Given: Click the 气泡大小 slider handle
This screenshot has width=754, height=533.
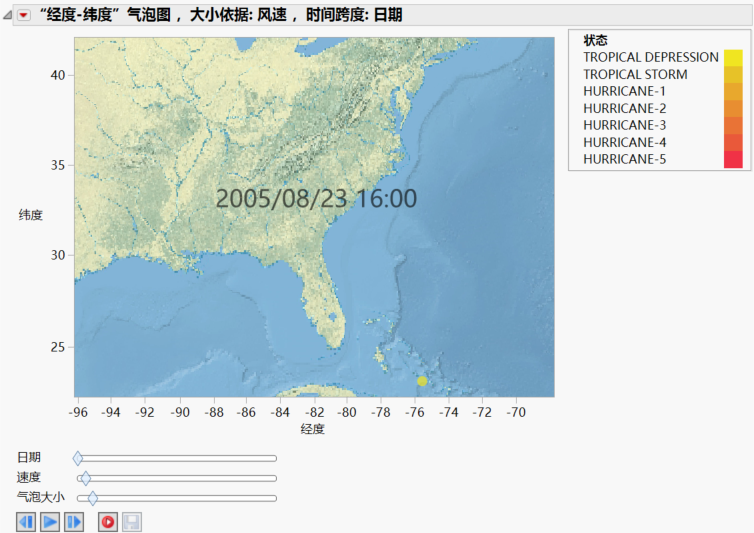Looking at the screenshot, I should coord(93,497).
